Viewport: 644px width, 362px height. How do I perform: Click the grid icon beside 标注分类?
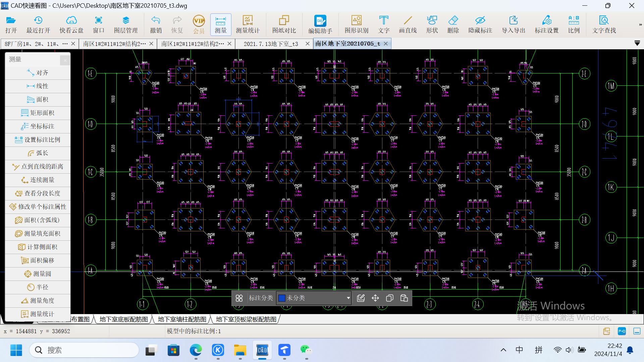(239, 298)
